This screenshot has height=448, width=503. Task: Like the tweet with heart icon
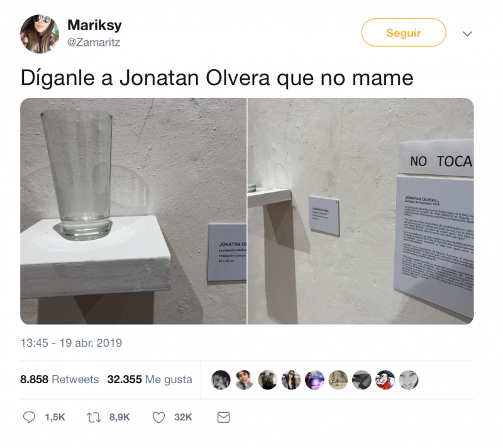[x=158, y=417]
